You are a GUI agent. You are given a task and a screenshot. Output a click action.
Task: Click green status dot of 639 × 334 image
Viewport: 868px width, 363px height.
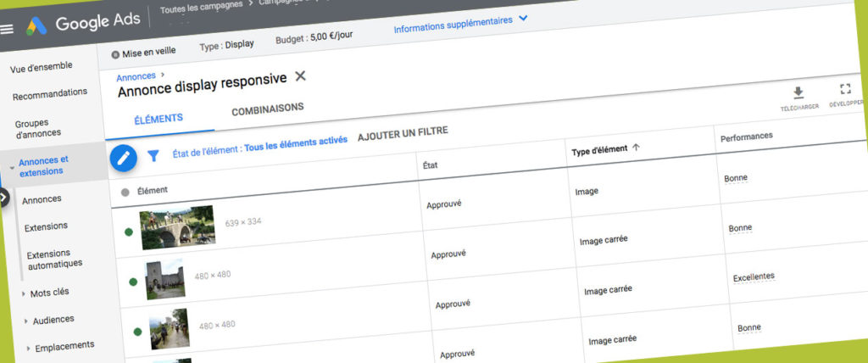[129, 232]
